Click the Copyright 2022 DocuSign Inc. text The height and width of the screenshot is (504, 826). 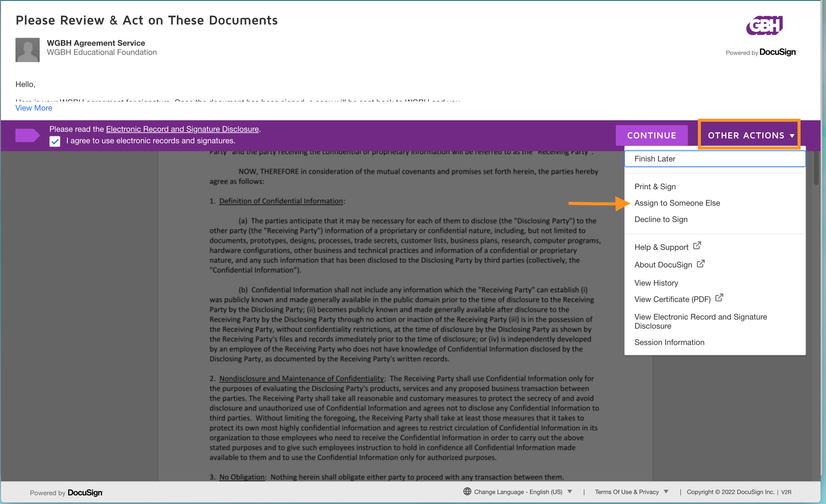(731, 492)
